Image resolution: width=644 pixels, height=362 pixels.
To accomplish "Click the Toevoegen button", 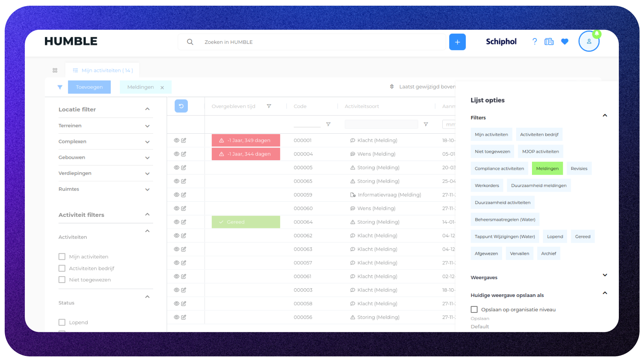I will tap(89, 87).
